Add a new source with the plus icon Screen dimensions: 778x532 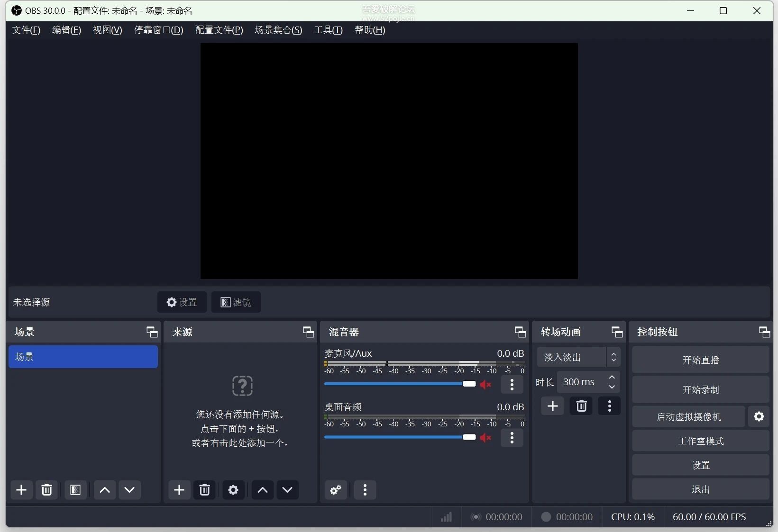(x=179, y=490)
